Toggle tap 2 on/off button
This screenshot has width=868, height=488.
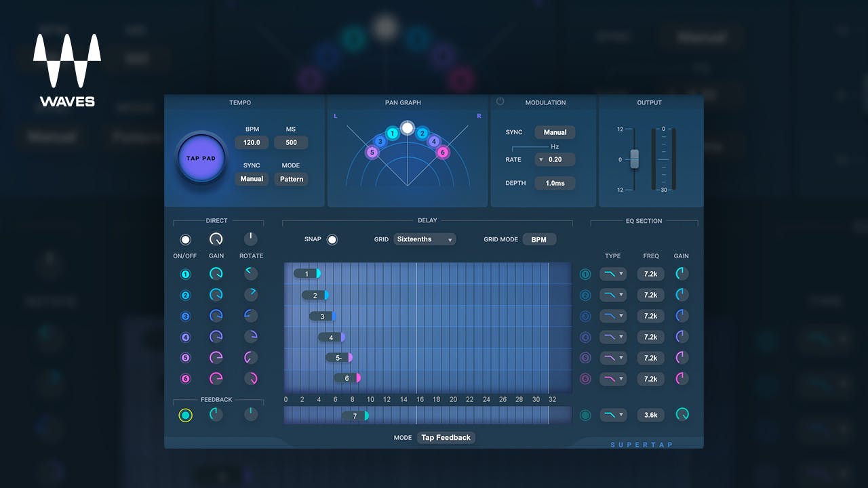point(185,296)
